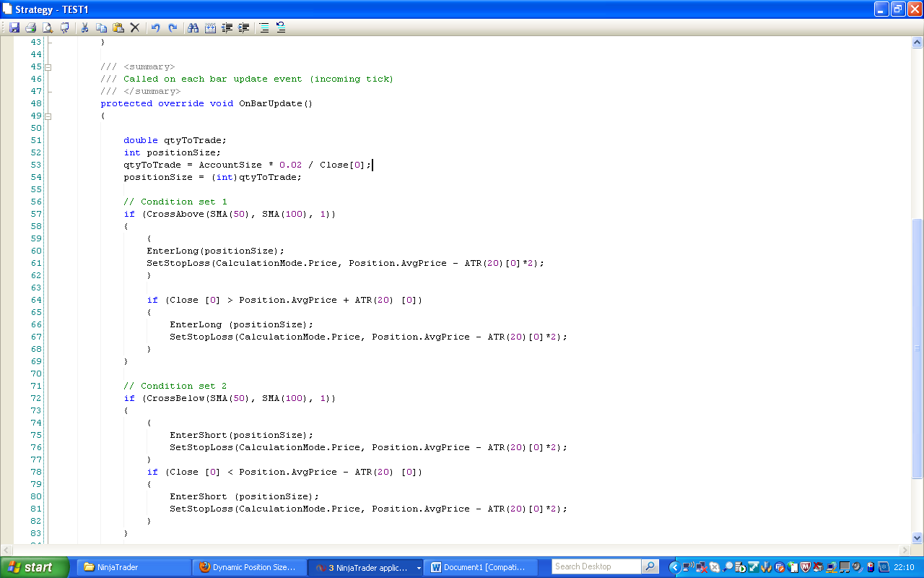The height and width of the screenshot is (578, 924).
Task: Click the 0.02 value on line 53
Action: pos(291,165)
